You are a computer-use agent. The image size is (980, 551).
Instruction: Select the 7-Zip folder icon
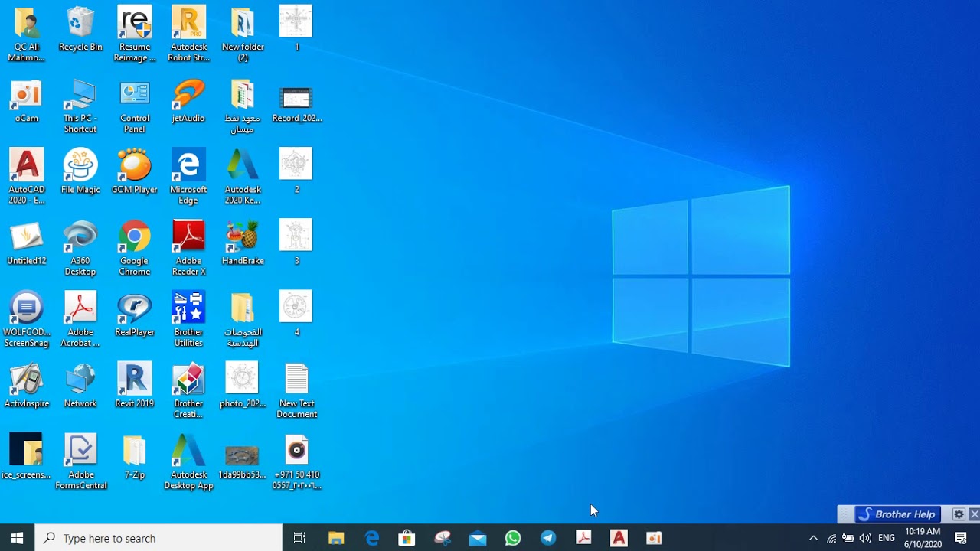pos(135,456)
